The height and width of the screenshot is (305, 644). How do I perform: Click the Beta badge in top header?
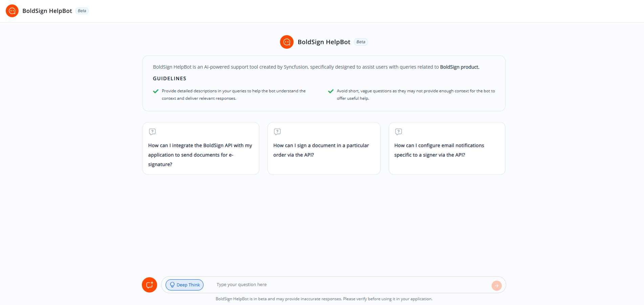click(82, 11)
